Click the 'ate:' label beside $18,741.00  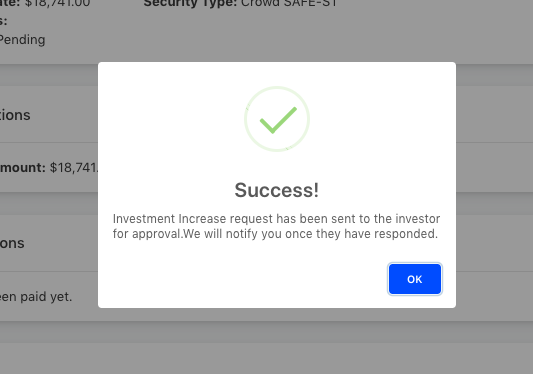(11, 4)
